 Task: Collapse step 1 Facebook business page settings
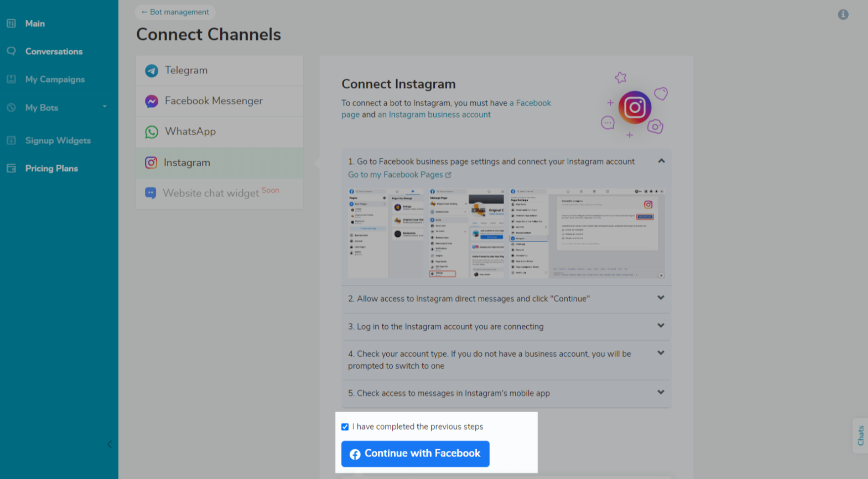[x=661, y=161]
